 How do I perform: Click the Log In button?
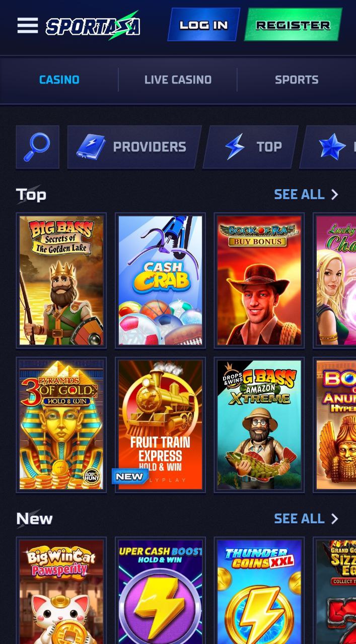click(x=204, y=24)
